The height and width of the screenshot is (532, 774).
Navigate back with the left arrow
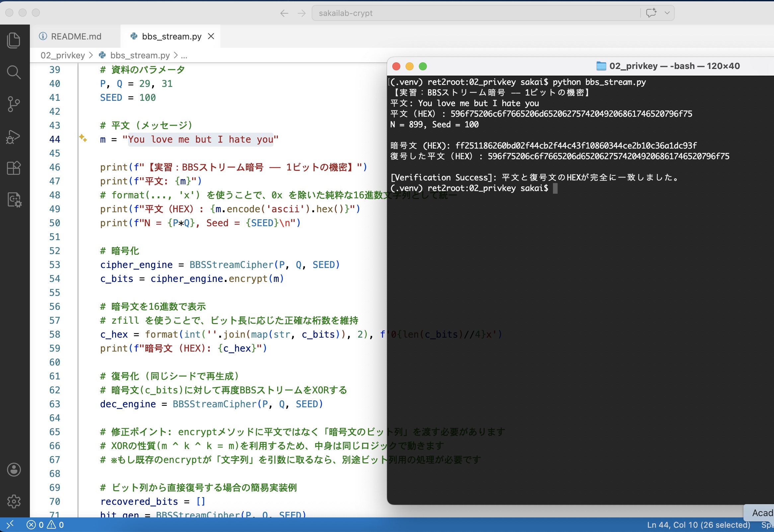(x=284, y=13)
